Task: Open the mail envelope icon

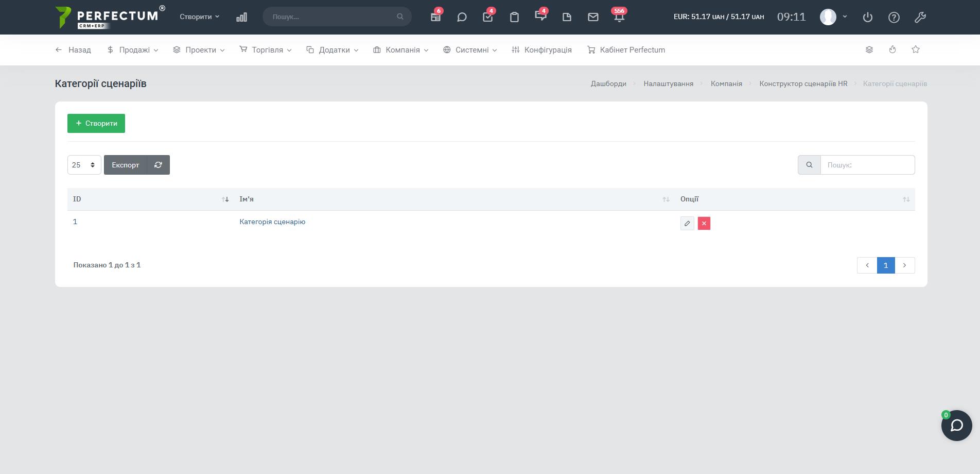Action: [593, 17]
